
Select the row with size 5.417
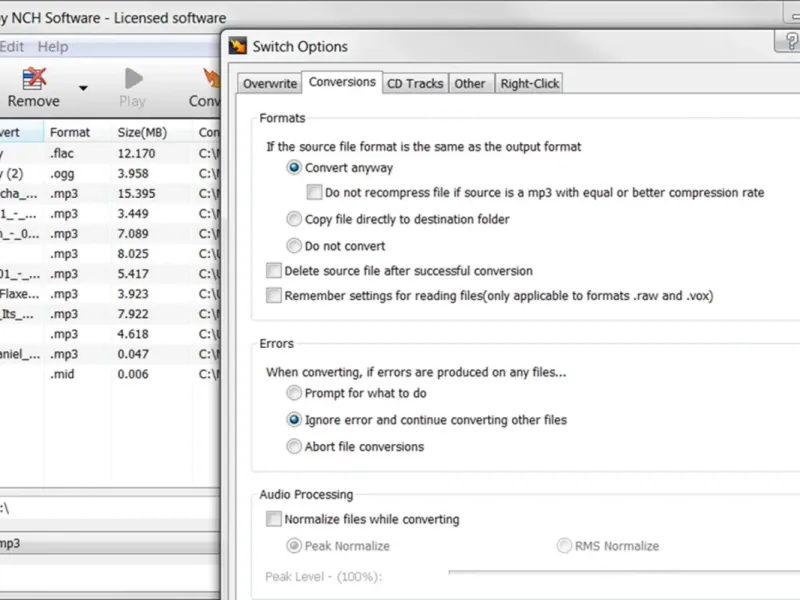[x=110, y=273]
